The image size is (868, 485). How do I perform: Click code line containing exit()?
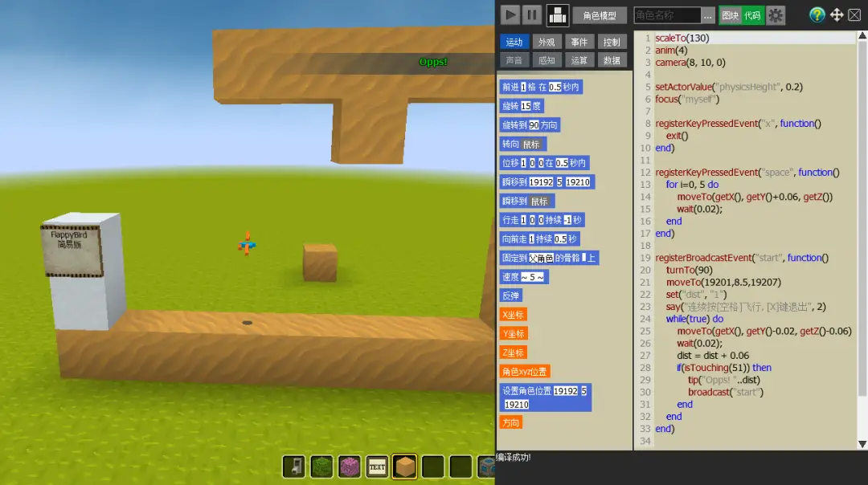677,136
